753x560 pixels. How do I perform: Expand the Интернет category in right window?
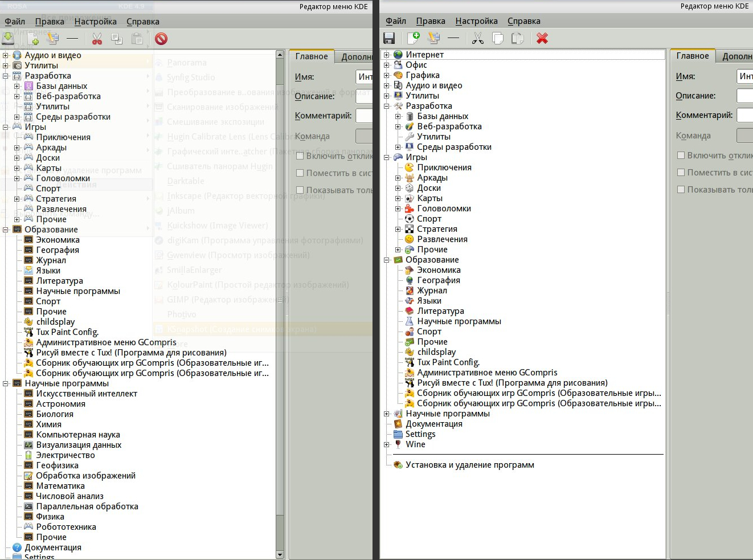coord(387,55)
